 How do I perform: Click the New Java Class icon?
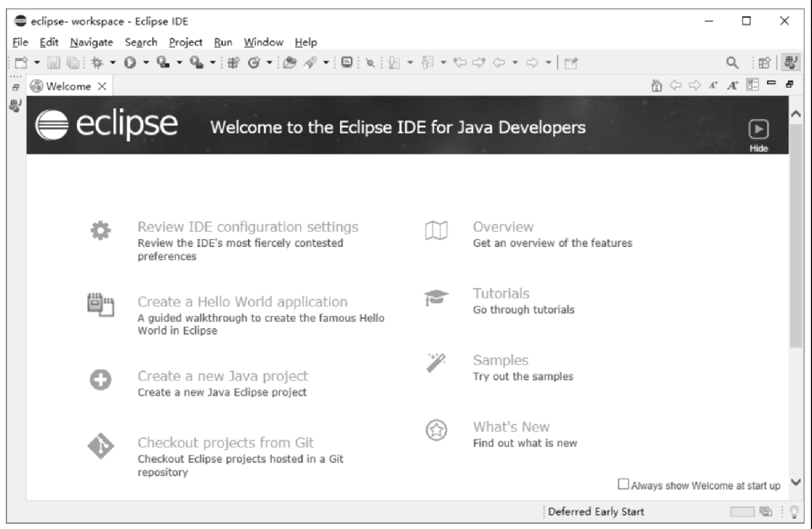[254, 63]
